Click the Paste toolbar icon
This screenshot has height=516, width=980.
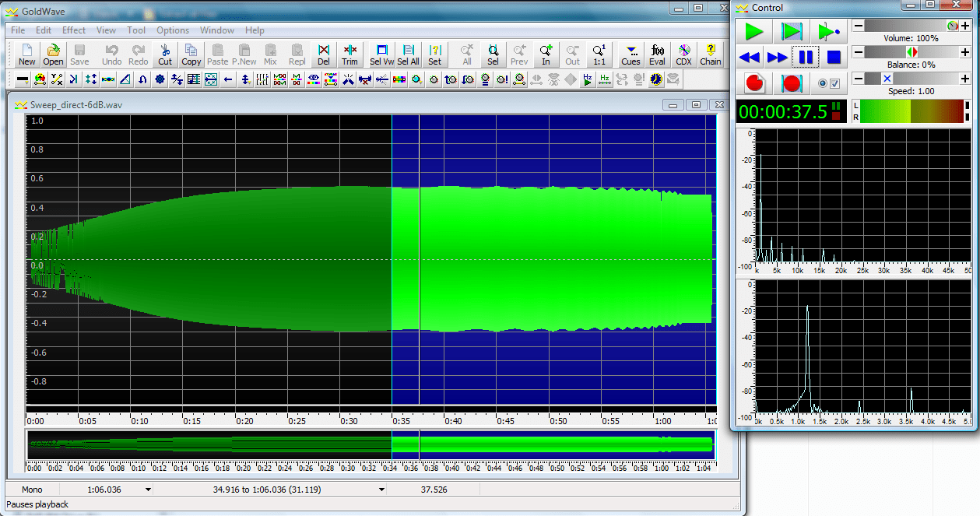click(x=218, y=54)
